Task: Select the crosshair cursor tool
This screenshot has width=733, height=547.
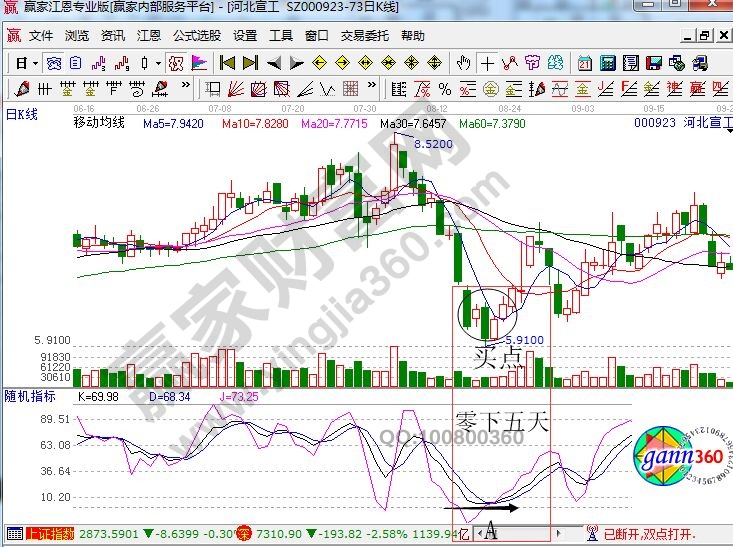Action: click(487, 62)
